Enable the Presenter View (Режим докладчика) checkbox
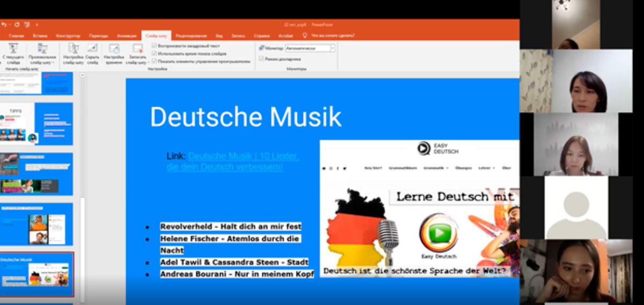The height and width of the screenshot is (305, 644). 261,59
